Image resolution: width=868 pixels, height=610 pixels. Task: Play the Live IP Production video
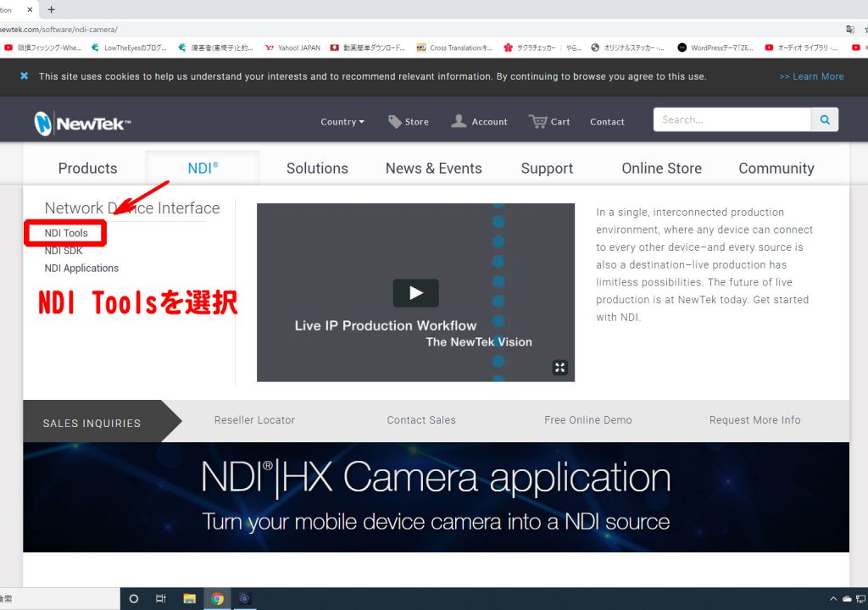point(415,293)
